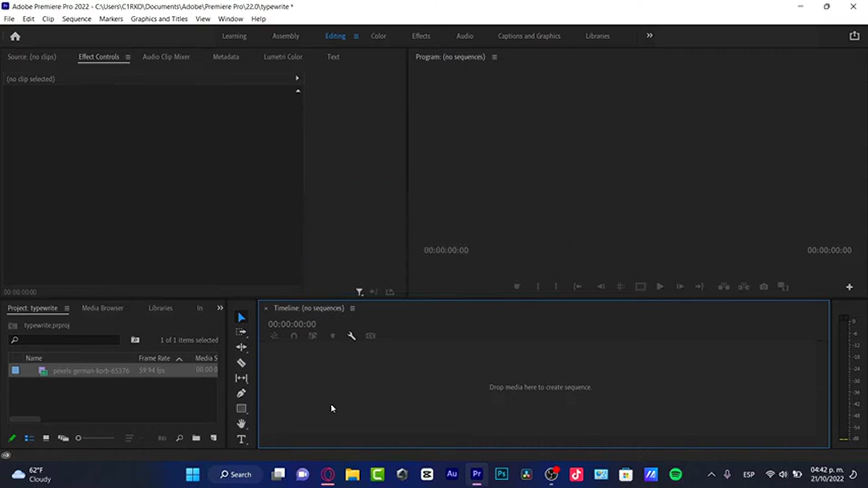Create New Bin folder icon
Image resolution: width=868 pixels, height=488 pixels.
(196, 438)
